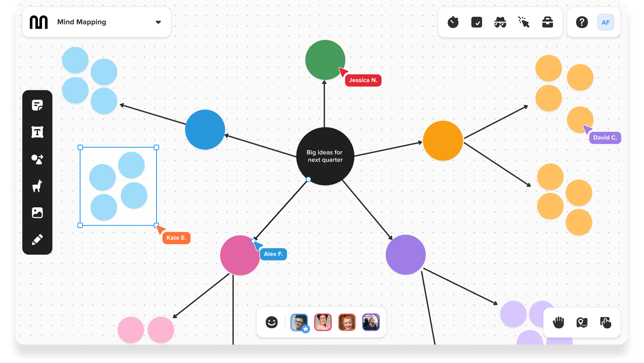Toggle the briefcase/integrations panel
Screen dimensions: 644x363
(548, 22)
